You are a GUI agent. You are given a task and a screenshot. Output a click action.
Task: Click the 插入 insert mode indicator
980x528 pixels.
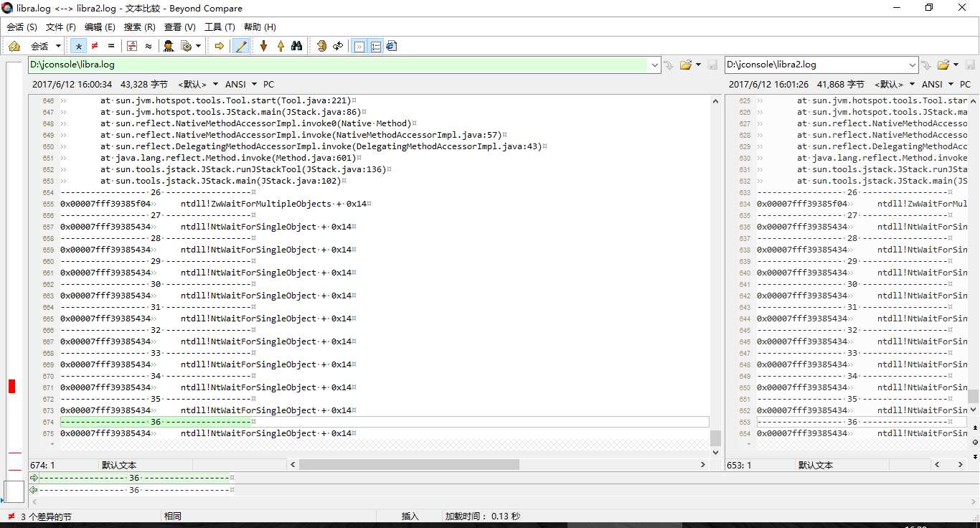(410, 517)
